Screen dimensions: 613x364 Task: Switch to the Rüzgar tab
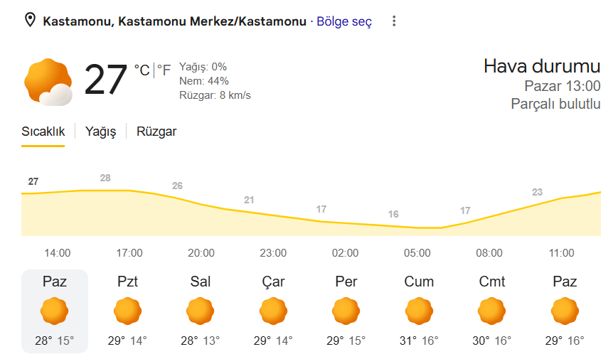pyautogui.click(x=156, y=132)
